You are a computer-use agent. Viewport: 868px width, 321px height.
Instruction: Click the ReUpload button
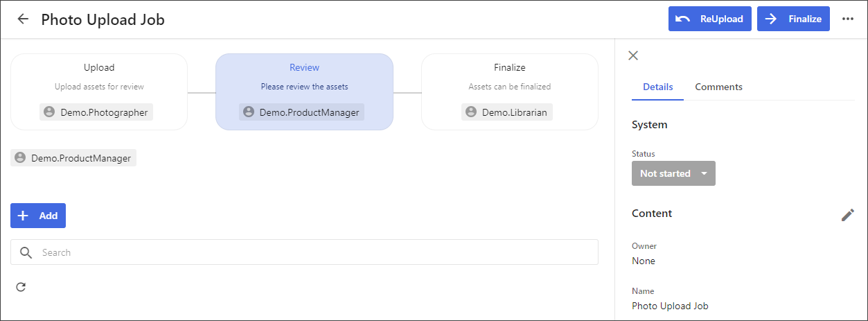[710, 19]
